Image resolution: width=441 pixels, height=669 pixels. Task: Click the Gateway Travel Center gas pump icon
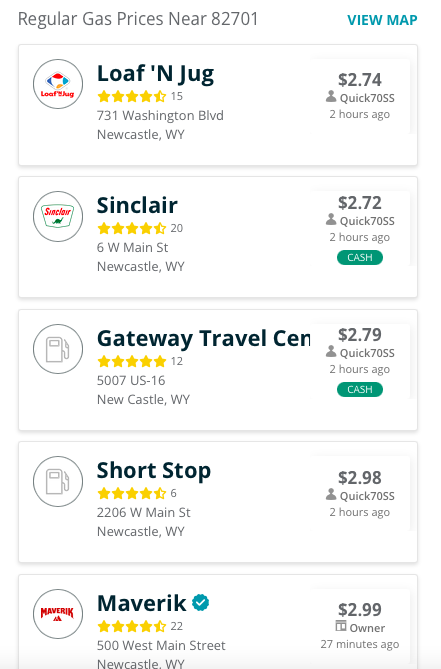(x=58, y=349)
